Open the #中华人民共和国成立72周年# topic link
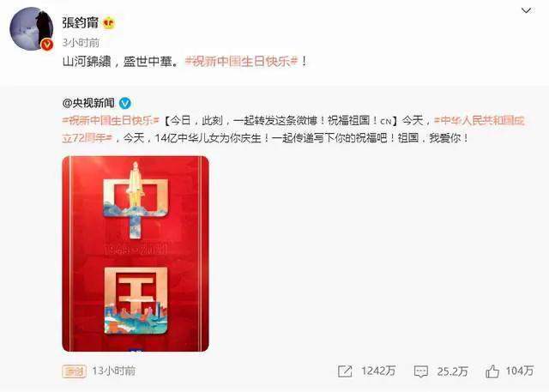 click(x=293, y=130)
